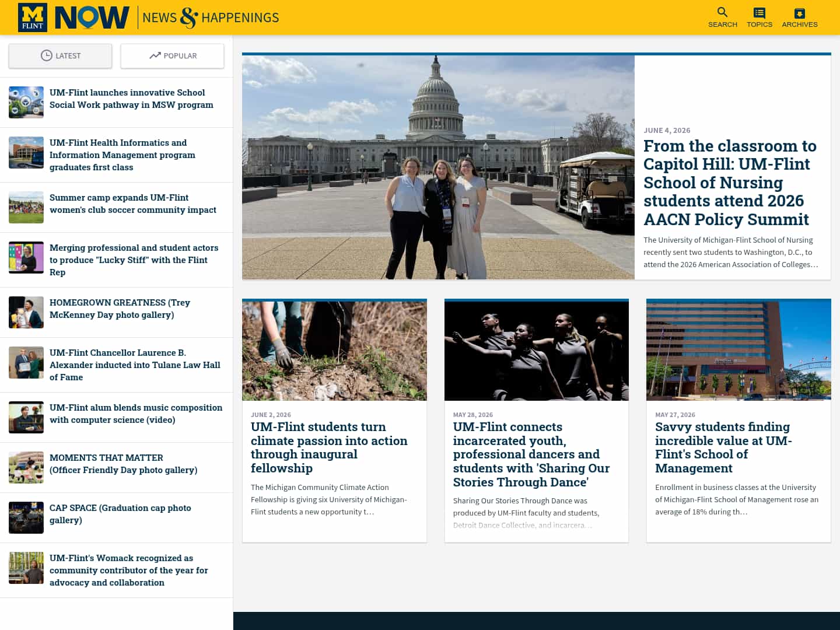Viewport: 840px width, 630px height.
Task: Open Womack community contributor thumbnail
Action: coord(26,568)
